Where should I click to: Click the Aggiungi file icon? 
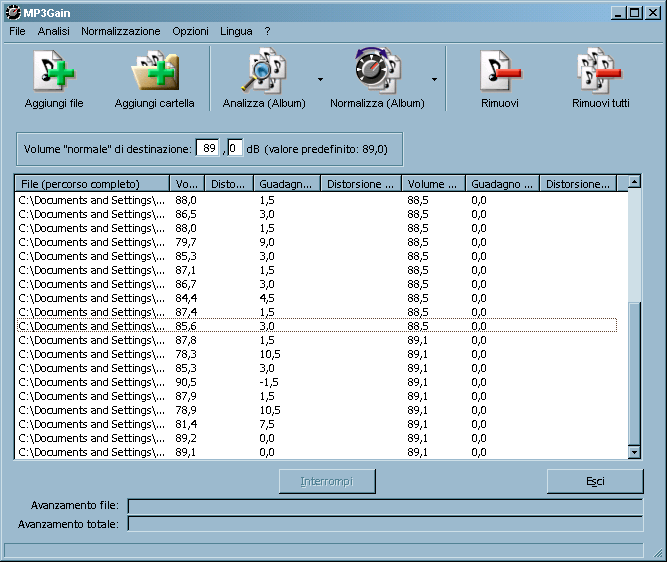53,74
